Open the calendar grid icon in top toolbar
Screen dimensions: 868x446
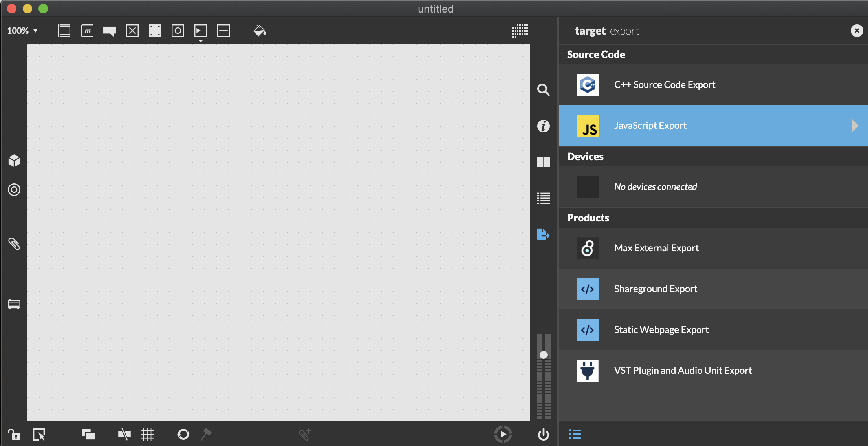[520, 31]
